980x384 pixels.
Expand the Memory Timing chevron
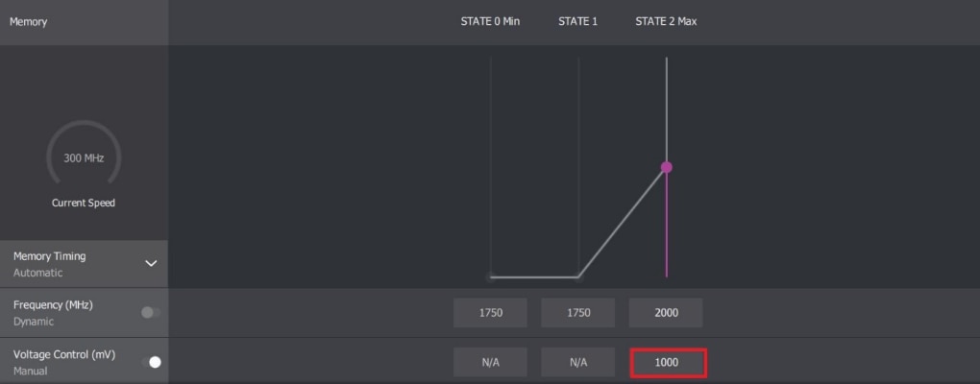151,263
